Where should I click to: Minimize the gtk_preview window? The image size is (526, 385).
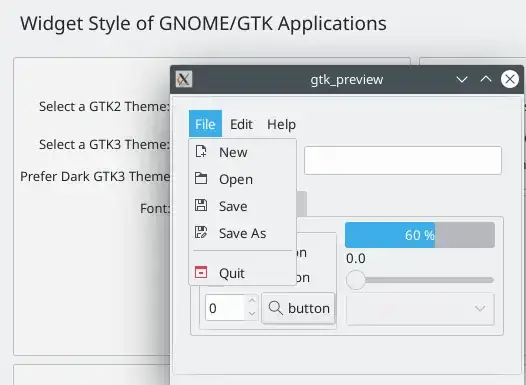462,79
